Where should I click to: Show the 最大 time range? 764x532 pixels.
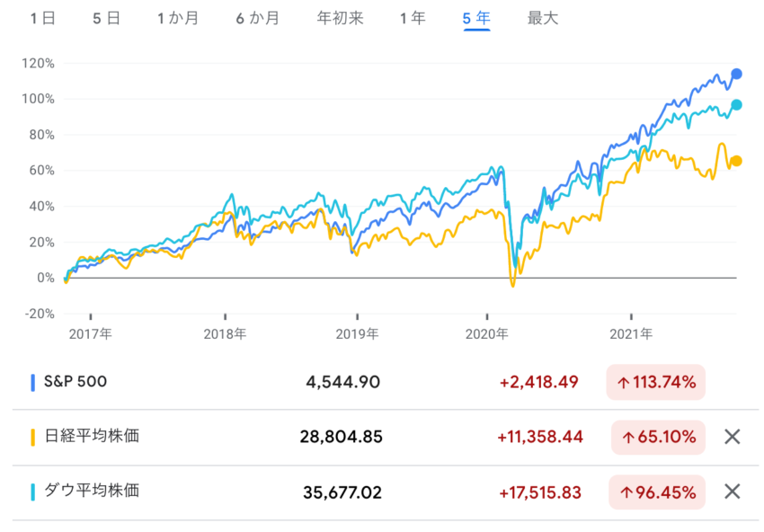click(x=543, y=18)
